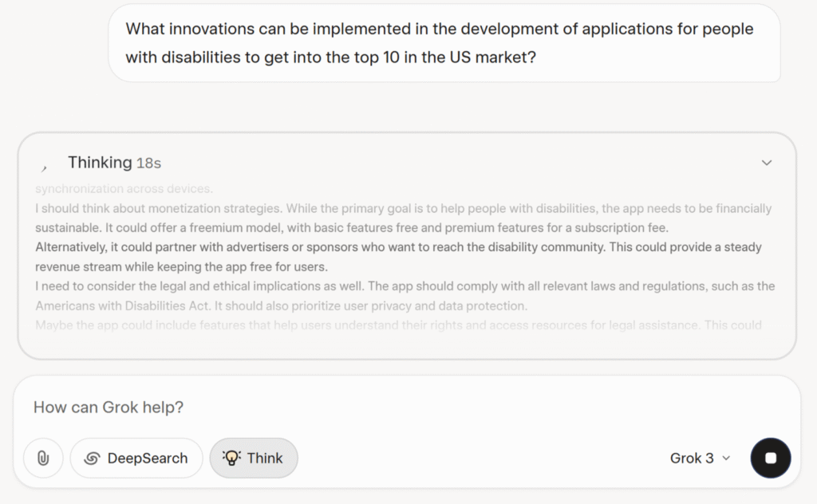This screenshot has height=504, width=817.
Task: Open the Grok 3 model dropdown
Action: [701, 459]
